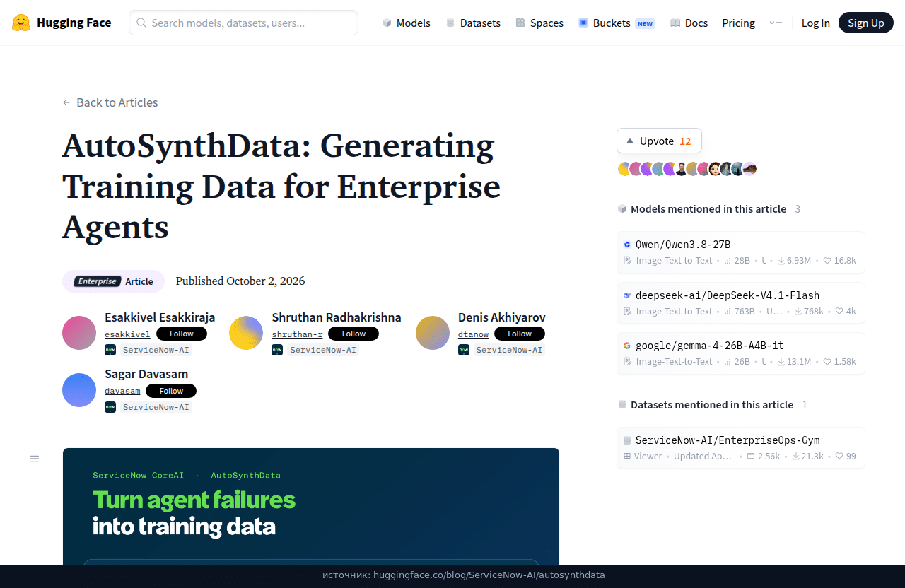This screenshot has width=905, height=588.
Task: Click 'Datasets mentioned in this article' heading
Action: pyautogui.click(x=712, y=405)
